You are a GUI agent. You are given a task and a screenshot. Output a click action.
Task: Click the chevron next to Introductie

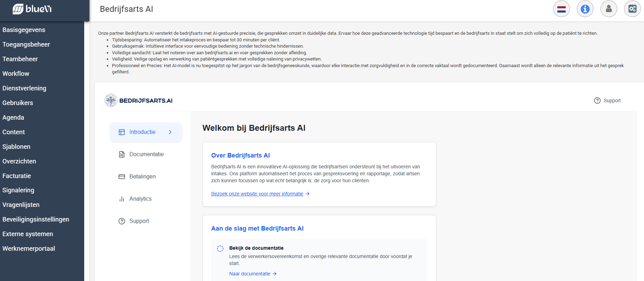[x=170, y=132]
